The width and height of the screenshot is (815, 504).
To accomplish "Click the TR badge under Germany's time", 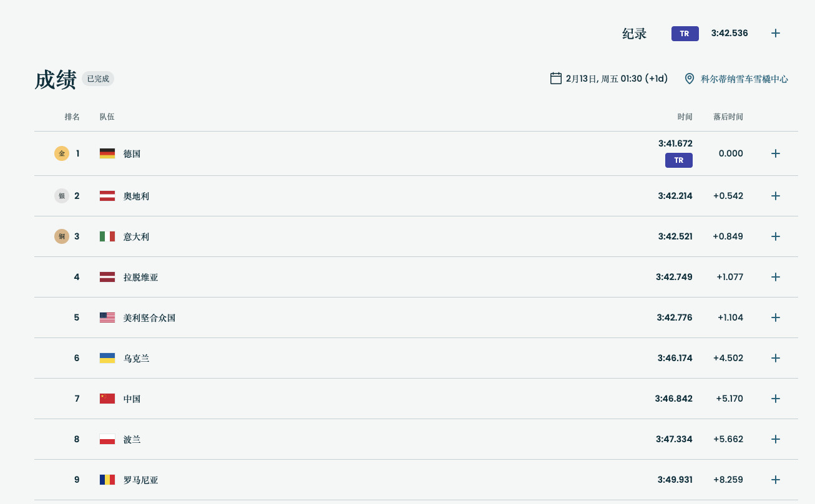I will [678, 160].
